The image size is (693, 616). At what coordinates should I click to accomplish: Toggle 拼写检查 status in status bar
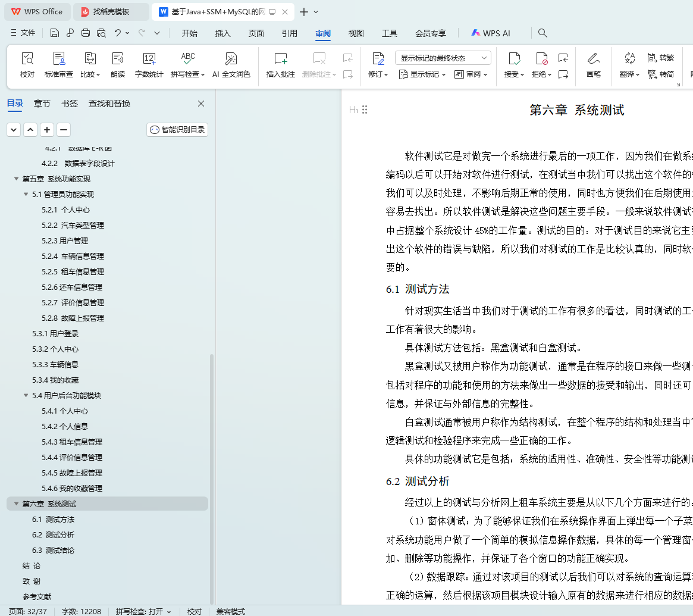click(143, 611)
